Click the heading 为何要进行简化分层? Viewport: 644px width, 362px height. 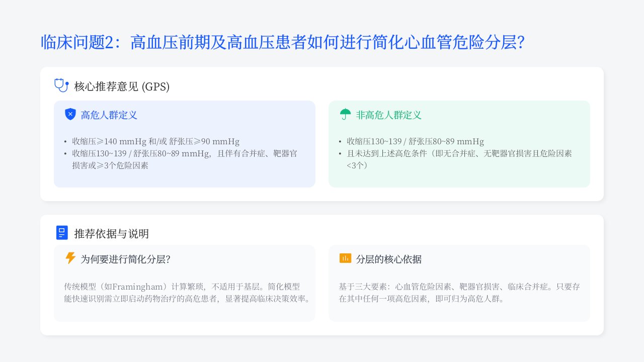(125, 259)
